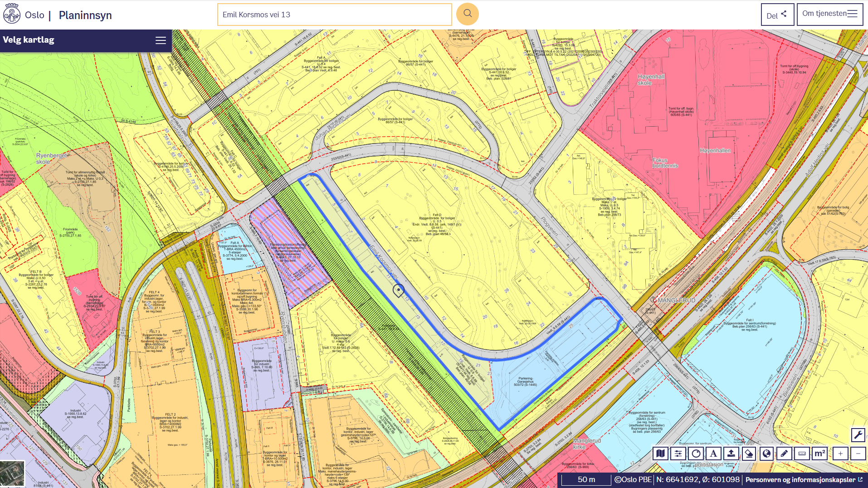Screen dimensions: 868x488
Task: Switch to aerial photo basemap thumbnail
Action: pos(12,473)
